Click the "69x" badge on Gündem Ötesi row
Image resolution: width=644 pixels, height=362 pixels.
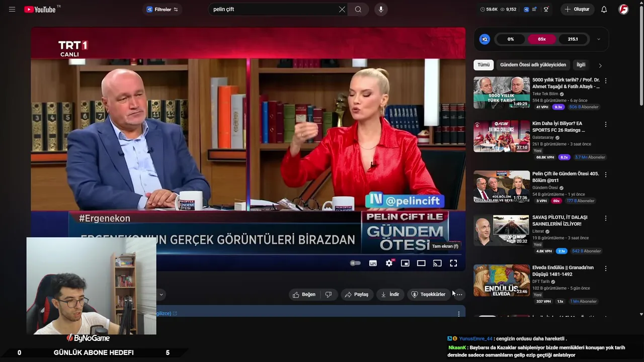point(556,201)
